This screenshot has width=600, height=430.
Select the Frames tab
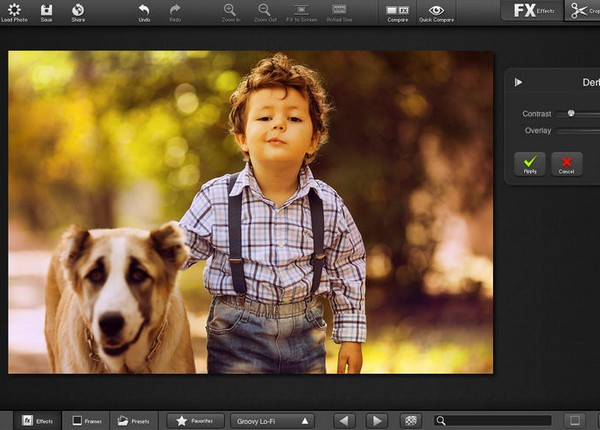[x=86, y=421]
